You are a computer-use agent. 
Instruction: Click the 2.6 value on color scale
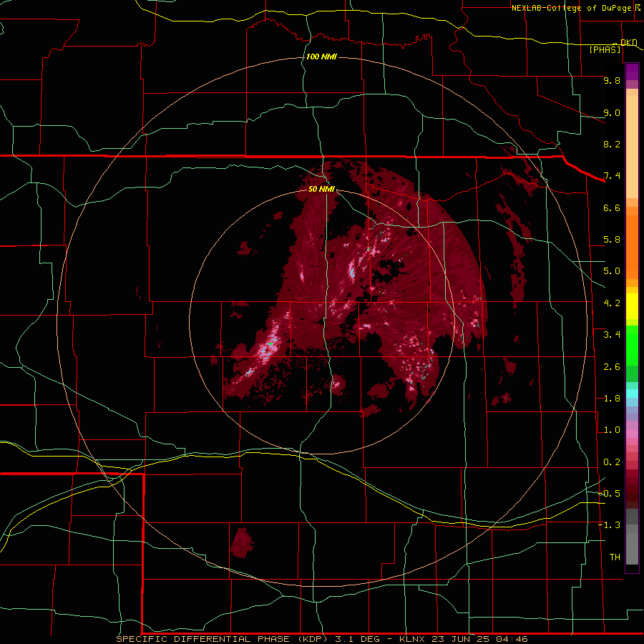coord(612,367)
